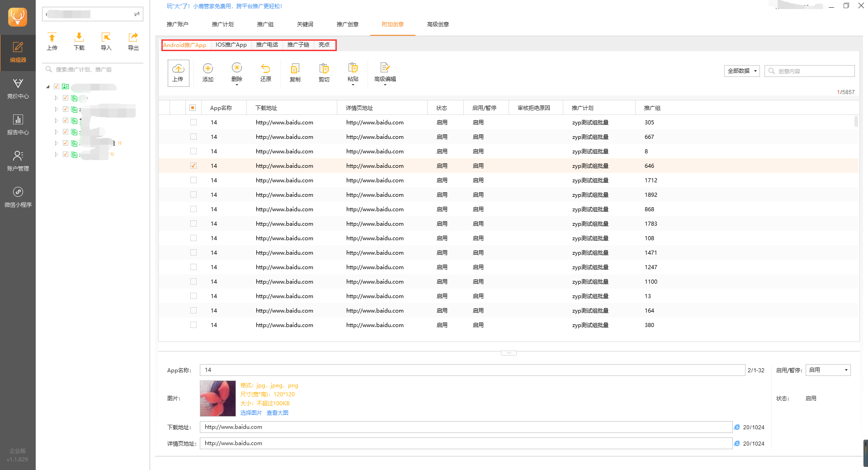Click the 下载地址 input field
The width and height of the screenshot is (868, 470).
466,427
